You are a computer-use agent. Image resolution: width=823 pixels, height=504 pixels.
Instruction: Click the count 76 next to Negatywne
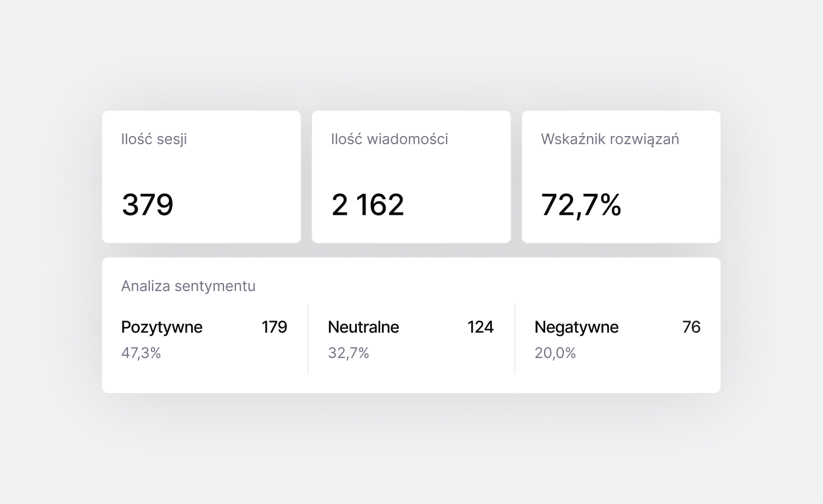tap(692, 327)
